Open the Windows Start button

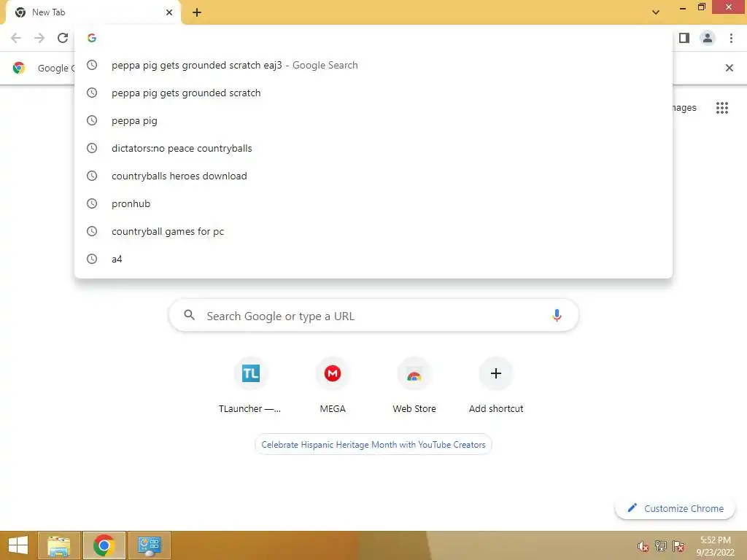coord(18,545)
